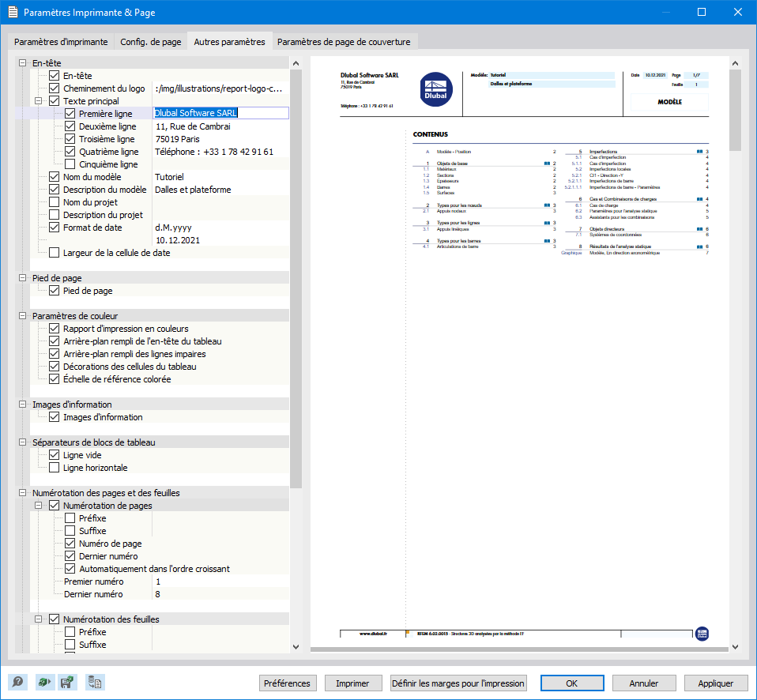This screenshot has width=757, height=700.
Task: Click the Préférences button
Action: click(x=288, y=683)
